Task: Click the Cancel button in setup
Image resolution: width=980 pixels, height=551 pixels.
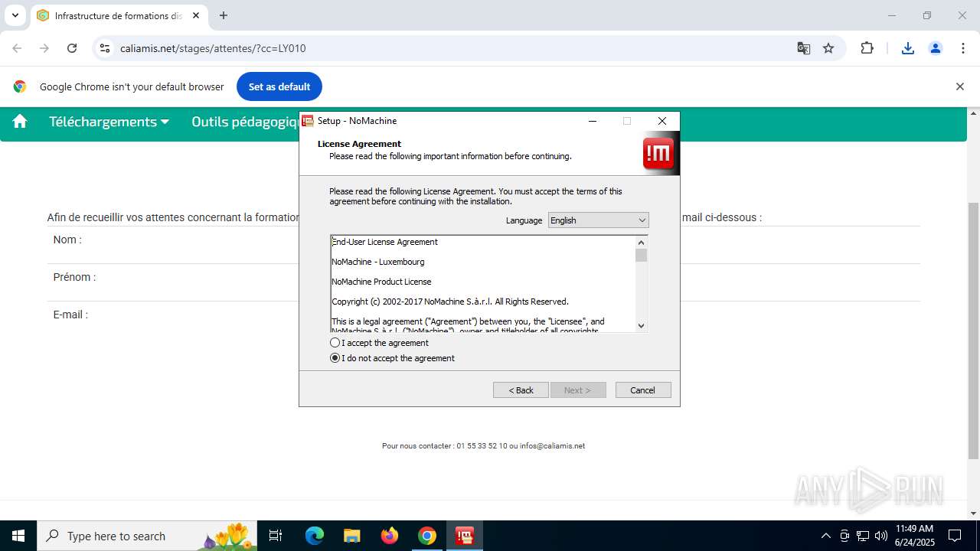Action: pos(643,390)
